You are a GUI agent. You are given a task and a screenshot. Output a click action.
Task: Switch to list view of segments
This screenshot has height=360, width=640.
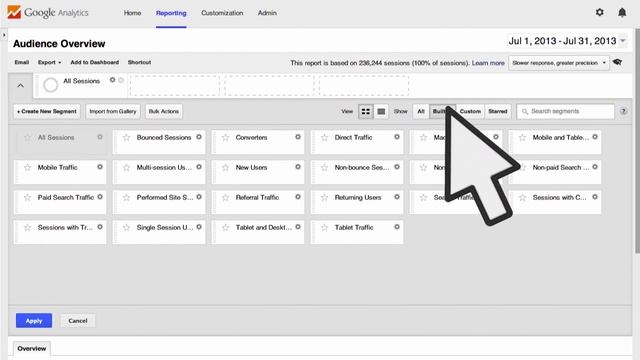381,111
